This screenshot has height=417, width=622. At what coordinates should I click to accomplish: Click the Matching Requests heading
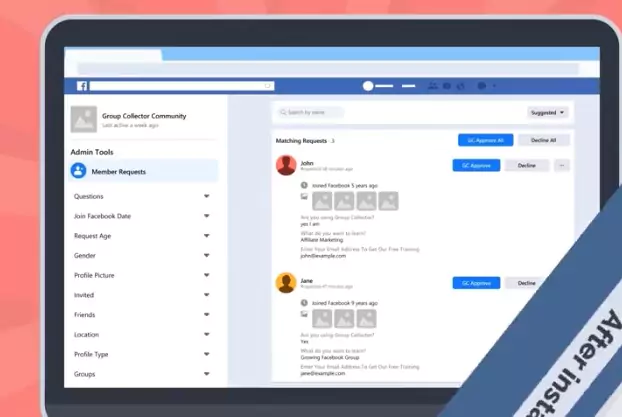click(301, 141)
